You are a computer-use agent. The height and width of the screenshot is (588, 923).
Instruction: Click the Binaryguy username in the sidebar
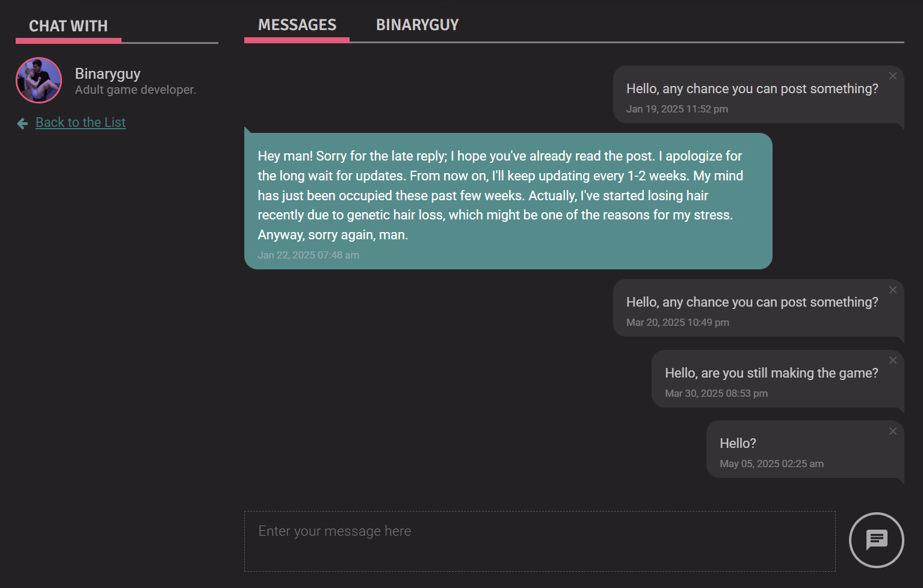108,73
